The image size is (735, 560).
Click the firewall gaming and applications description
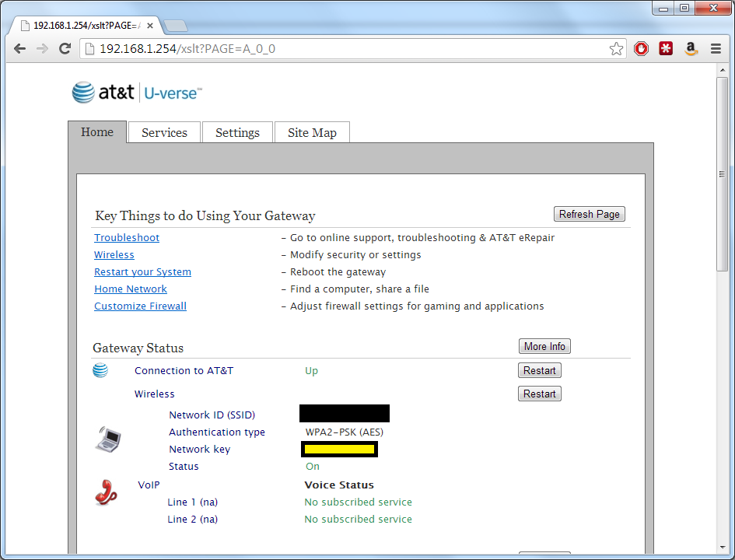(417, 306)
